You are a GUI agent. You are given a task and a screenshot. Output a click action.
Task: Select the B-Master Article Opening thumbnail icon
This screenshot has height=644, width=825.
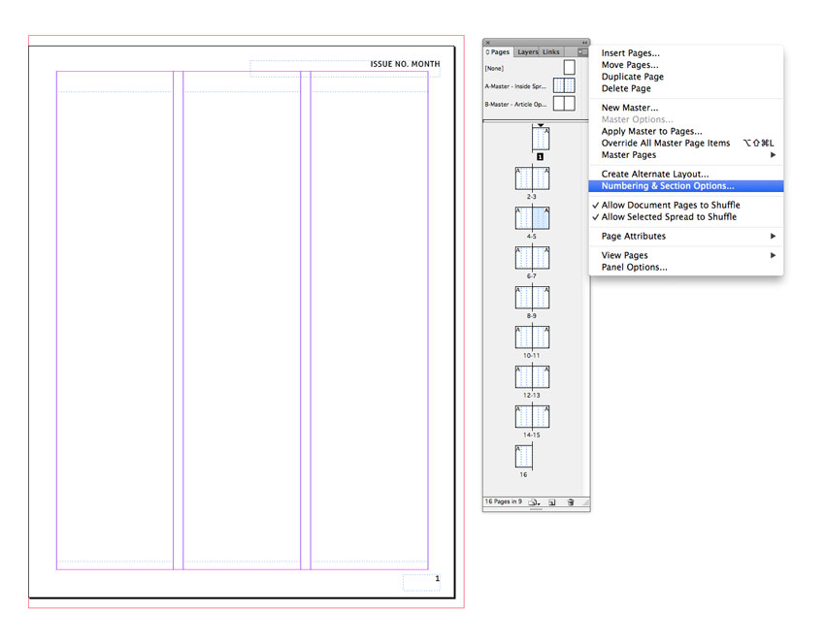564,104
